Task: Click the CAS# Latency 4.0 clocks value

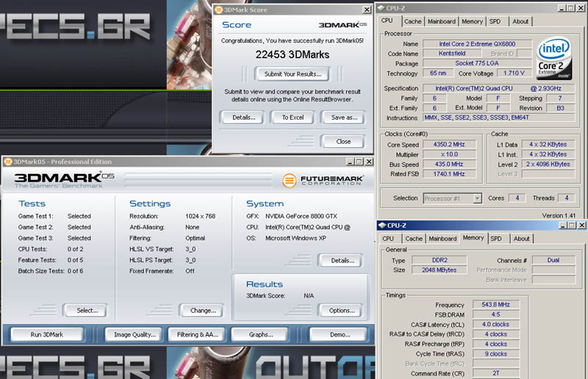Action: pos(495,324)
